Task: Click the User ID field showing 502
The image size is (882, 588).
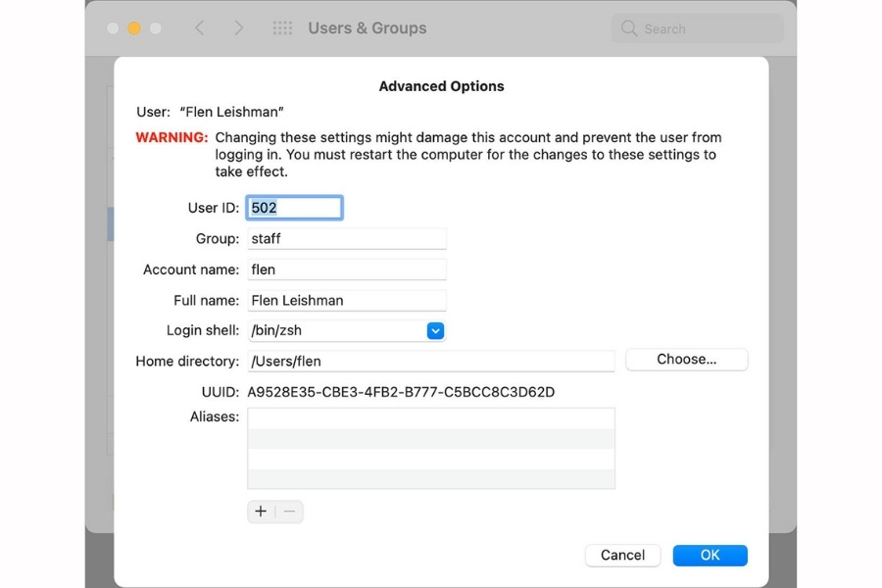Action: (x=294, y=208)
